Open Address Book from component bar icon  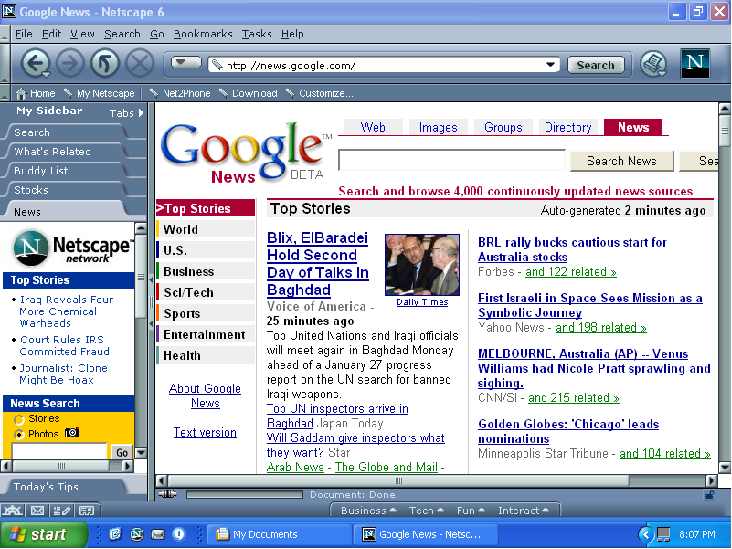[86, 510]
